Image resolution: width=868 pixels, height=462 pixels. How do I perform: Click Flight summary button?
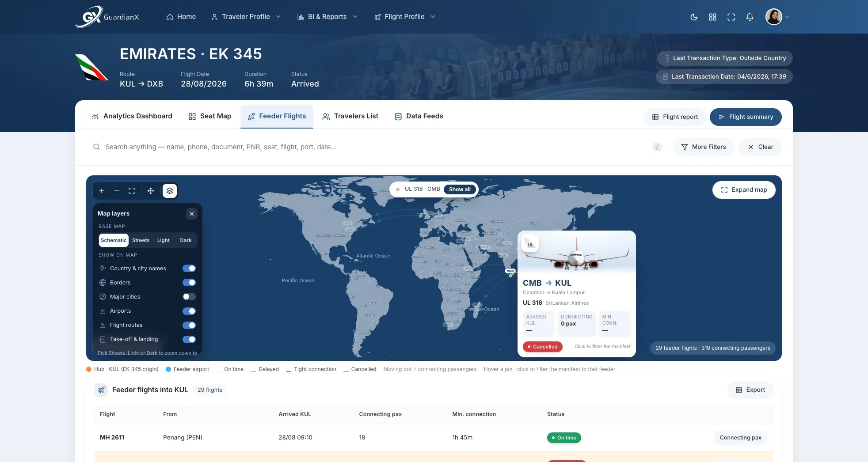(746, 117)
